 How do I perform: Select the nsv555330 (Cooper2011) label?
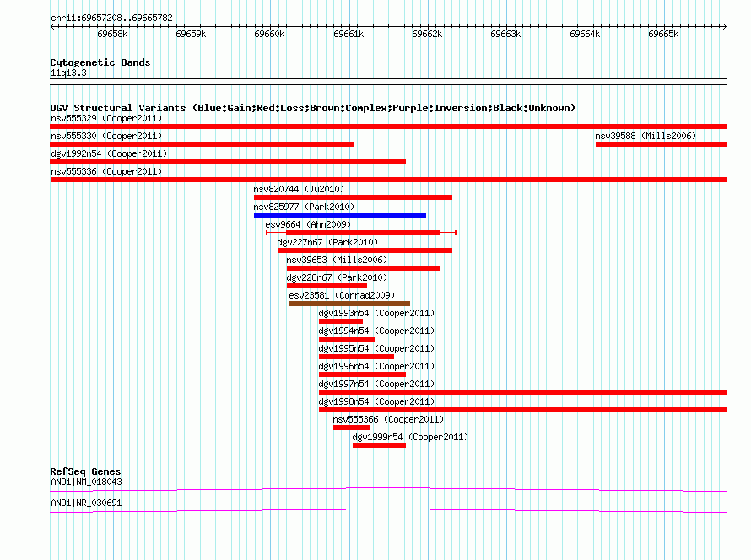106,136
